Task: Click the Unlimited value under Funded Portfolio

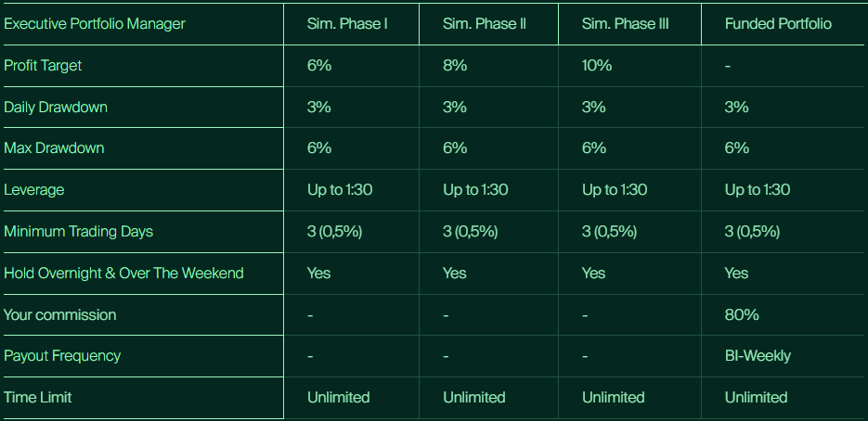Action: 756,397
